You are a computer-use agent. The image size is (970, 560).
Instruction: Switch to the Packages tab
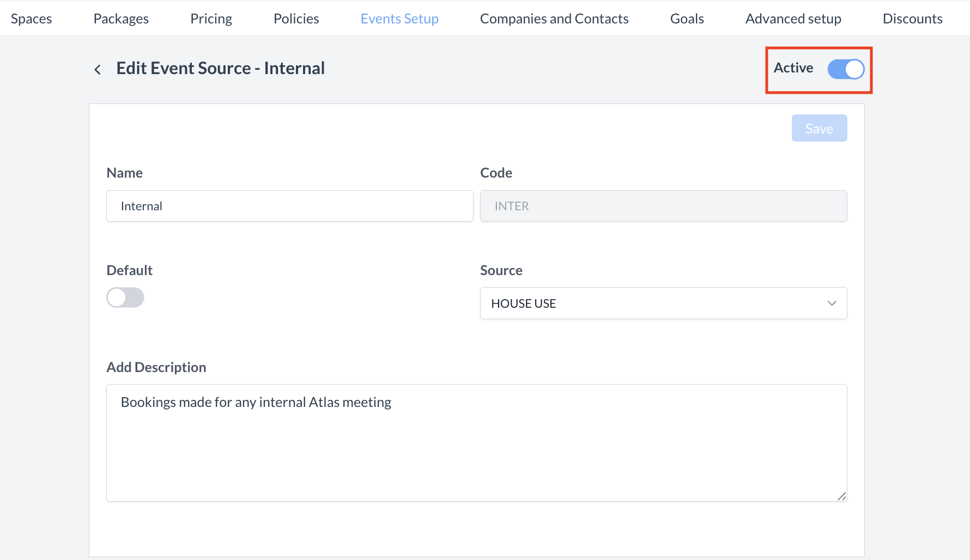pos(121,19)
